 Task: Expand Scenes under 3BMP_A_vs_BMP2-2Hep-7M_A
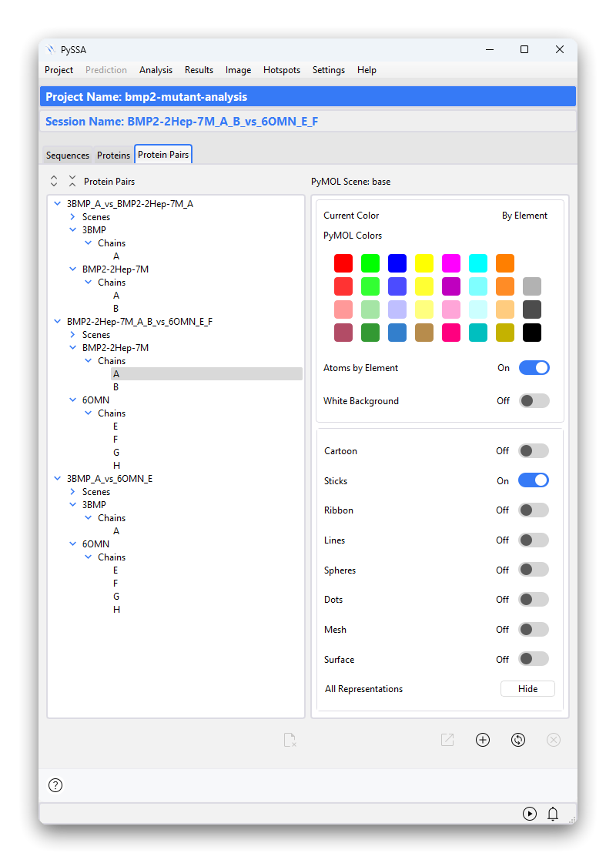(72, 217)
